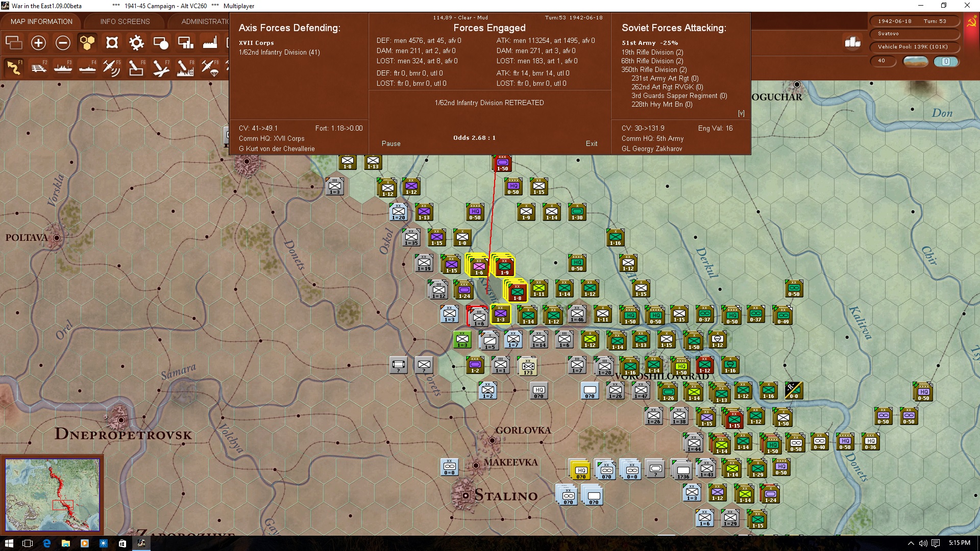Viewport: 980px width, 551px height.
Task: Click 68th Rifle Division (2) entry
Action: [x=652, y=61]
